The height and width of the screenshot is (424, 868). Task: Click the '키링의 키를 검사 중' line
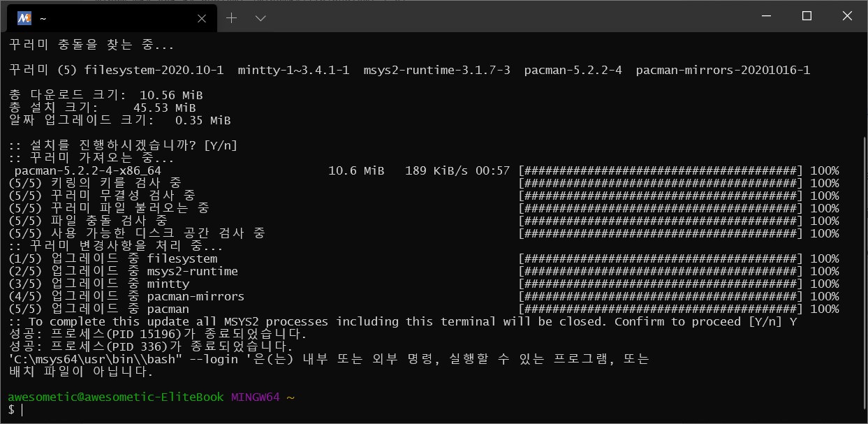point(95,183)
